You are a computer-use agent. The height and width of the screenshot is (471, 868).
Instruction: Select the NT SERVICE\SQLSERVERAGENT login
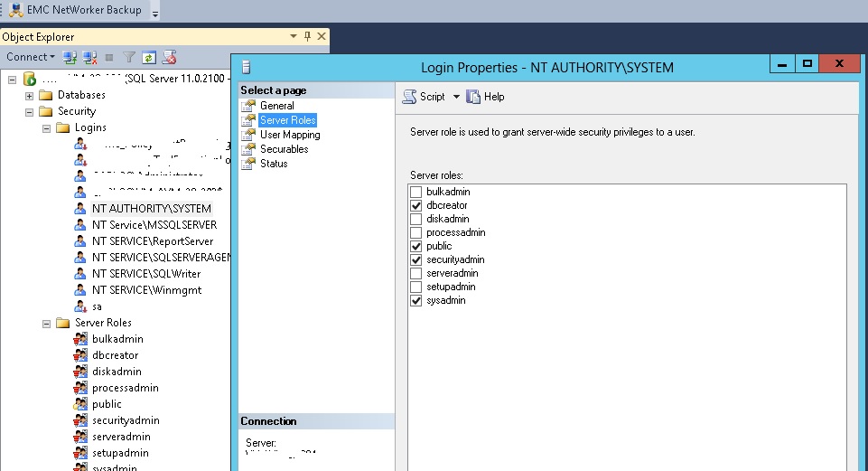tap(161, 257)
